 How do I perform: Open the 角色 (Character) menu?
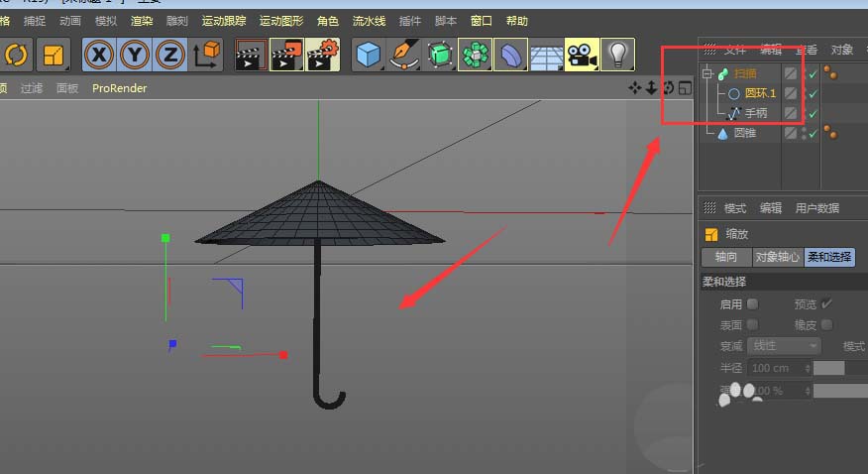click(x=328, y=21)
